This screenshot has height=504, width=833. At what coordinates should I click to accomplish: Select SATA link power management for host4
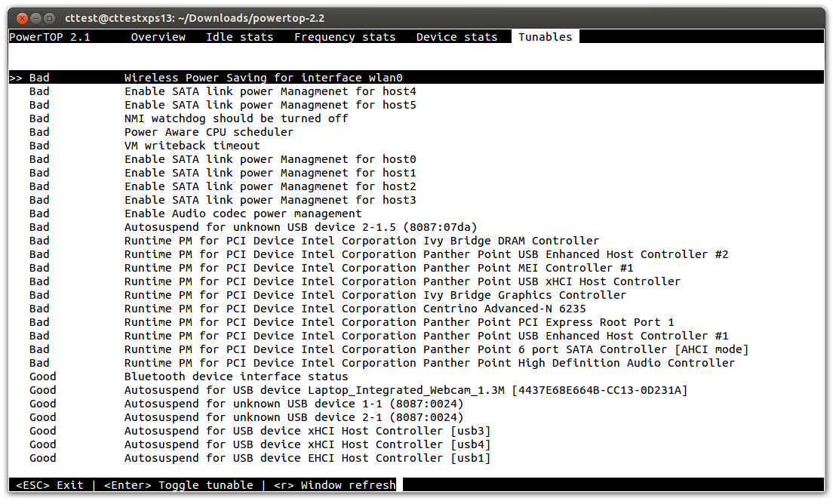point(416,91)
